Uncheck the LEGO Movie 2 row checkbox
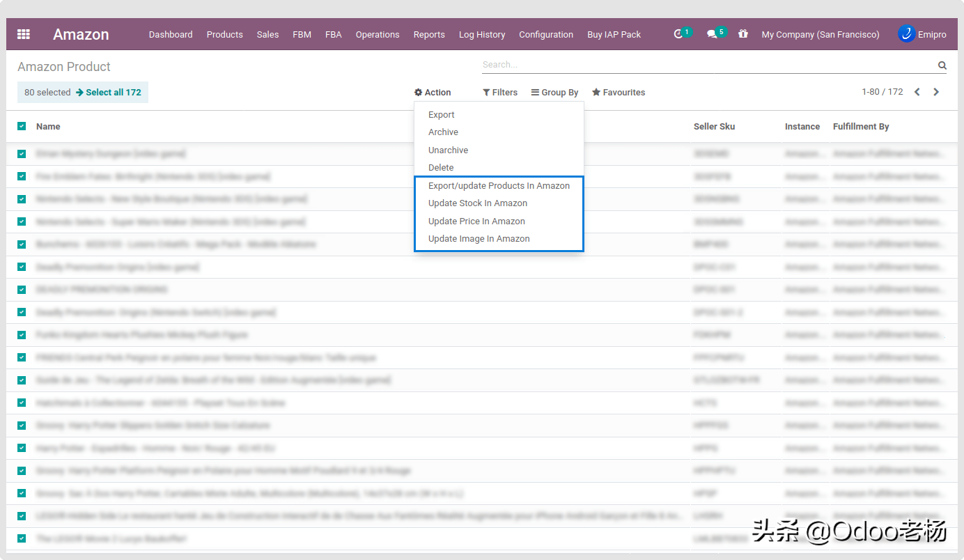The height and width of the screenshot is (560, 964). tap(22, 538)
